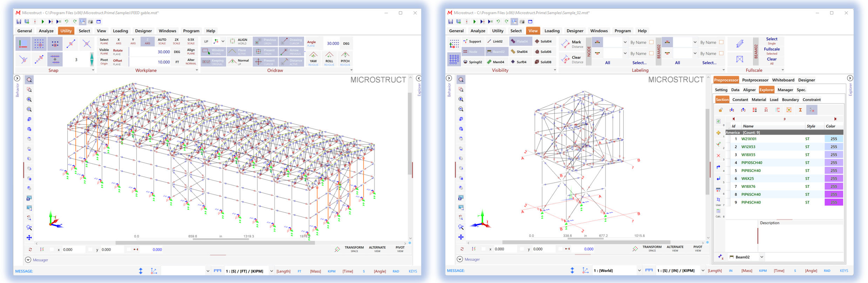Expand Workplane group arrow in left window
The image size is (868, 283).
coord(196,70)
